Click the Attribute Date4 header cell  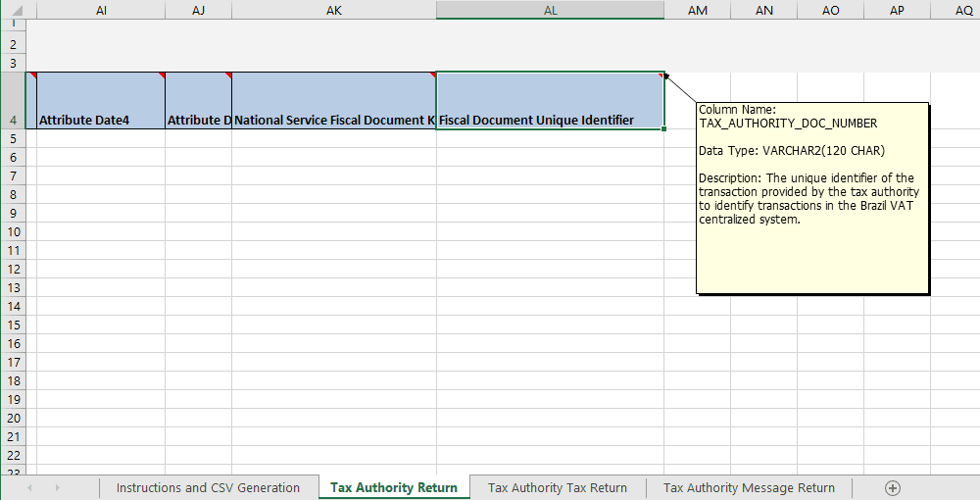(x=101, y=101)
